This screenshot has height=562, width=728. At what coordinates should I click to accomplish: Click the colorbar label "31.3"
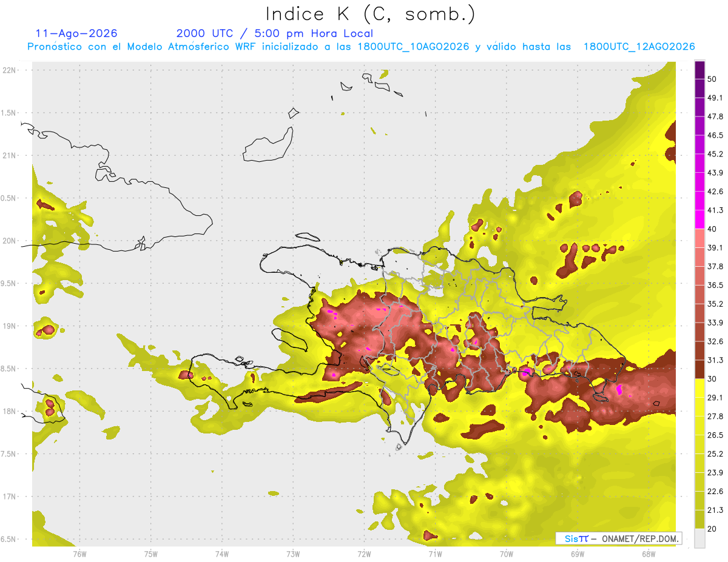click(x=715, y=360)
